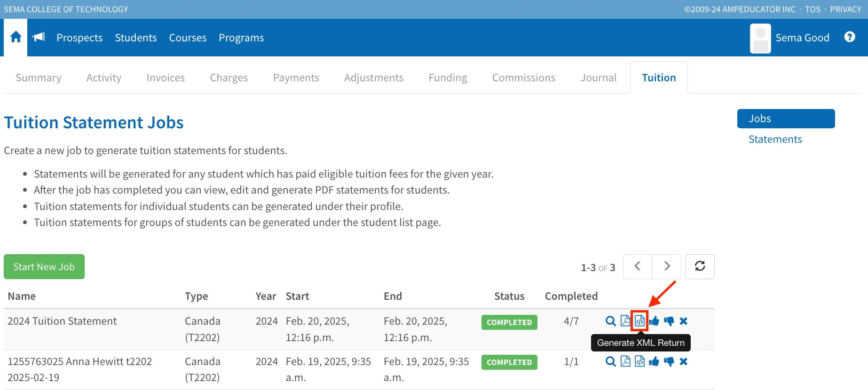Generate XML Return for 2024 Tuition Statement
The image size is (868, 390).
639,321
